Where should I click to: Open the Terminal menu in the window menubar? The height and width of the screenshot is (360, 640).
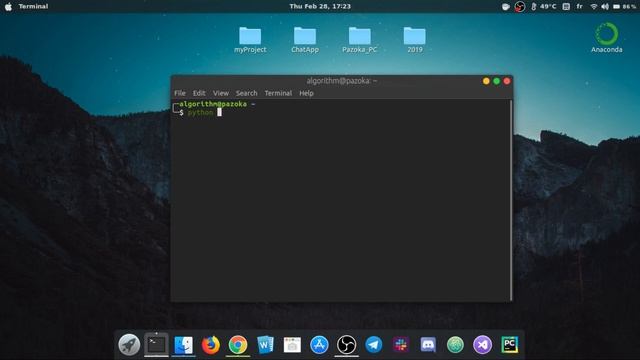click(278, 93)
